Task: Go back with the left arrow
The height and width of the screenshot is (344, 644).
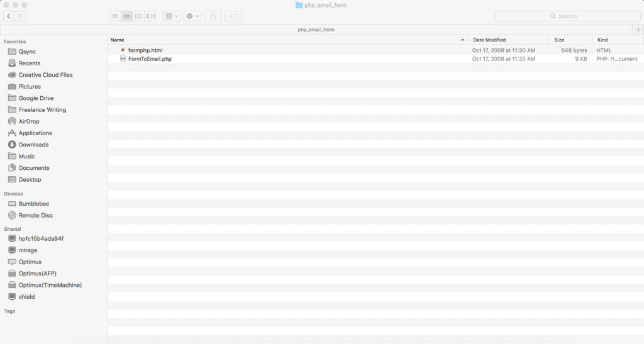Action: click(9, 16)
